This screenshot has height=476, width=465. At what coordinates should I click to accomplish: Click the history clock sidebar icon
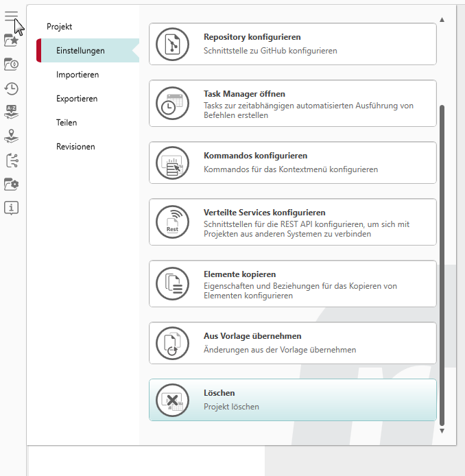point(11,88)
